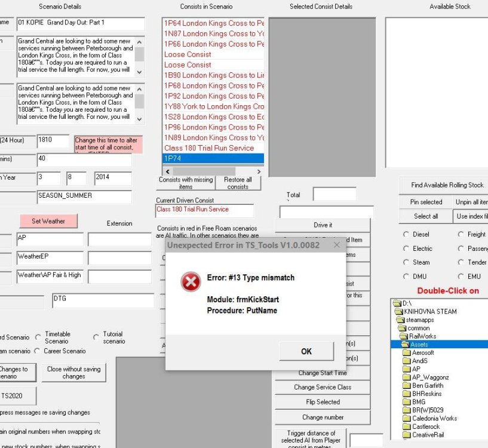Choose the Timetable Scenario radio button
The height and width of the screenshot is (448, 488).
[39, 337]
